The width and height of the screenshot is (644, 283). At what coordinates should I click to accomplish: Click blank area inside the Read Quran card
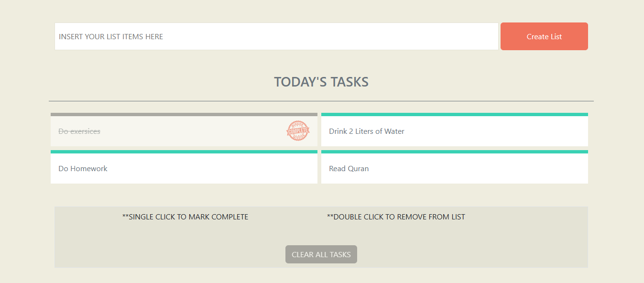click(478, 169)
